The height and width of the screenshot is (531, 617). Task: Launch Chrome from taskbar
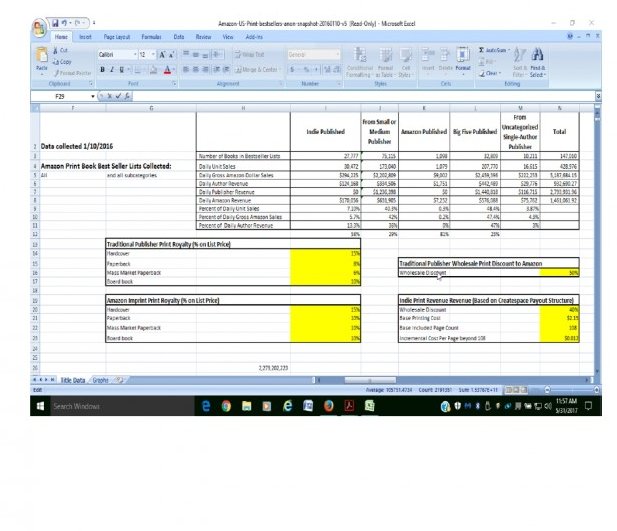point(226,406)
